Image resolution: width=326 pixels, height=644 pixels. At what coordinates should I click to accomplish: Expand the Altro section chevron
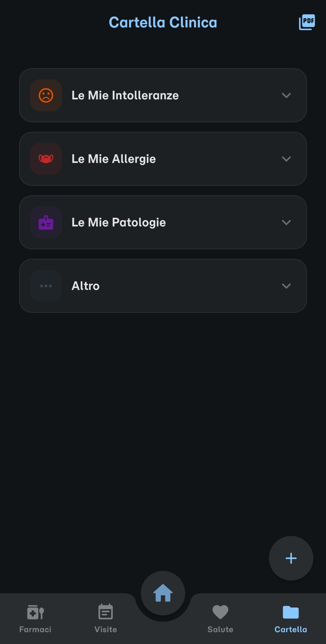tap(286, 286)
